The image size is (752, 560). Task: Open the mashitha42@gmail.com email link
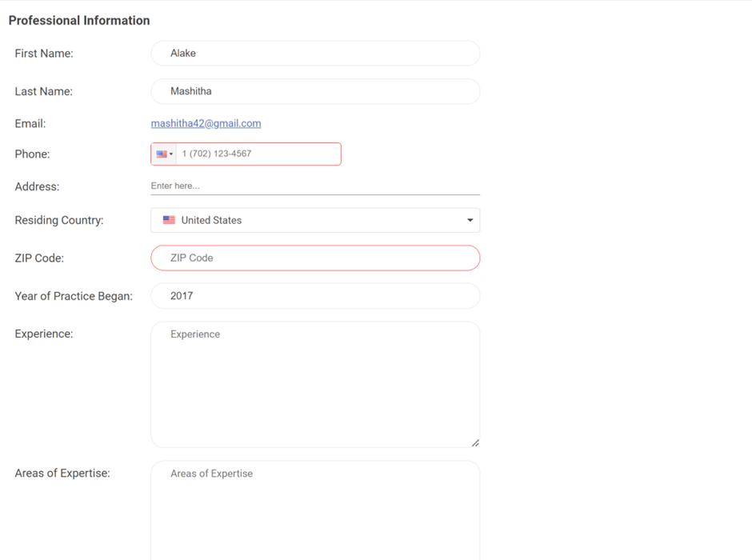pyautogui.click(x=206, y=123)
